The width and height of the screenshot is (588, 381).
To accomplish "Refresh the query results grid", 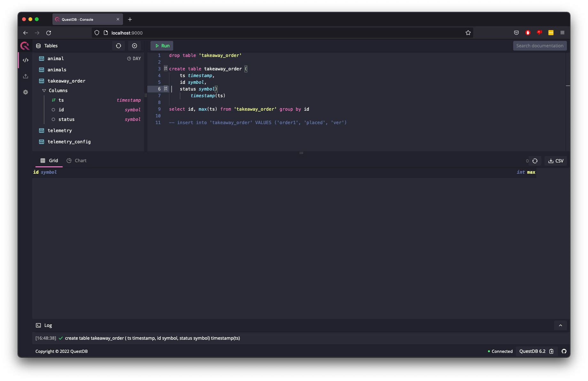I will pos(535,161).
